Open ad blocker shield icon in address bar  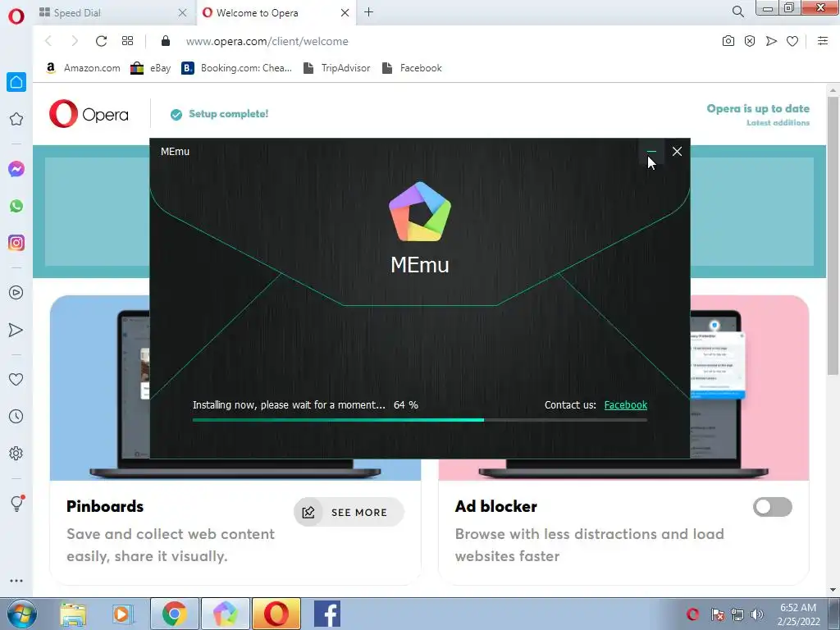click(750, 41)
